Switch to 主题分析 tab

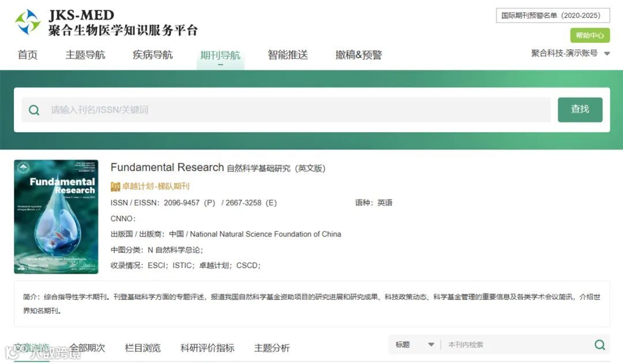point(272,348)
